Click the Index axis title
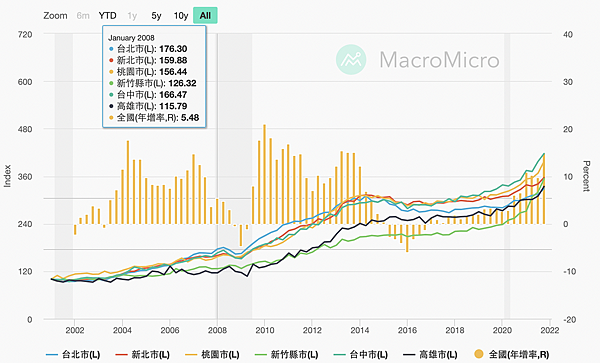Viewport: 600px width, 363px height. coord(7,176)
